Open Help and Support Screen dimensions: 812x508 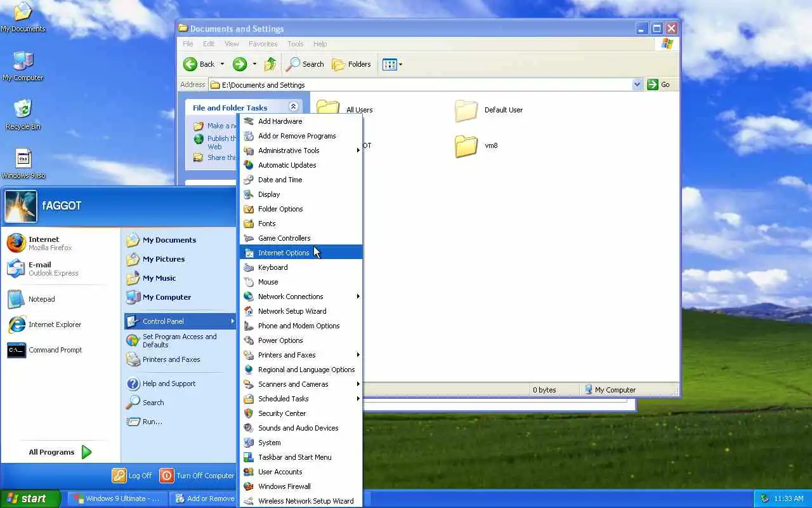[180, 384]
